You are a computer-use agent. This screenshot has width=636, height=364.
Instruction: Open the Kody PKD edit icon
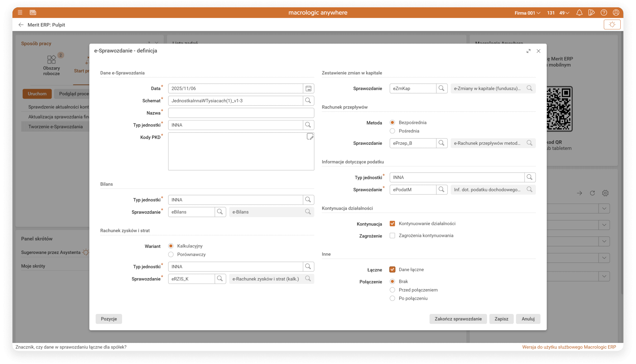[x=310, y=137]
